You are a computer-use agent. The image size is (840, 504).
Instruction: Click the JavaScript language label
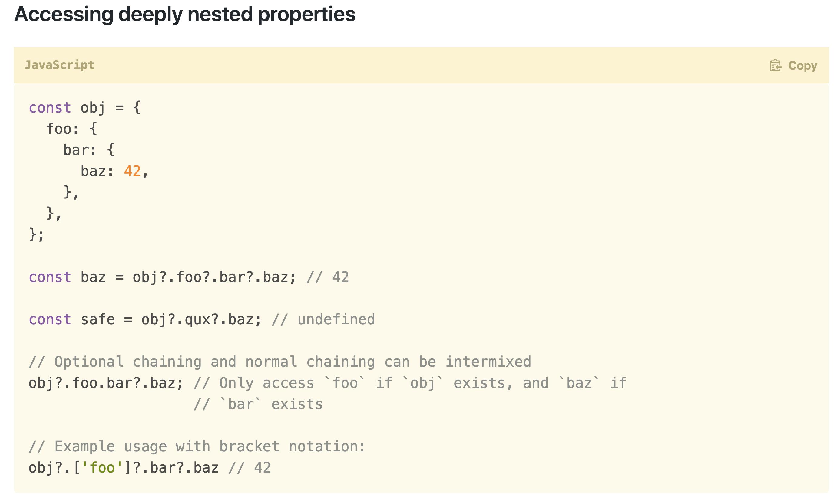pos(59,65)
